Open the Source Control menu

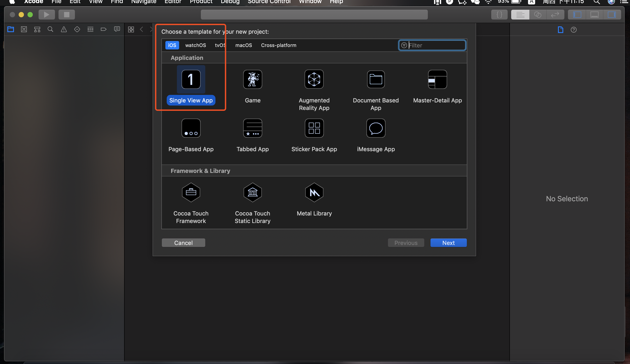(269, 2)
